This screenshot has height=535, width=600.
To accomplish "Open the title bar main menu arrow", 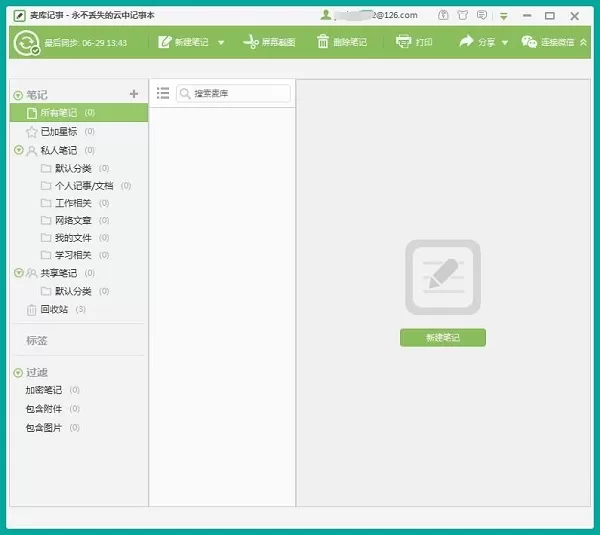I will (x=504, y=16).
